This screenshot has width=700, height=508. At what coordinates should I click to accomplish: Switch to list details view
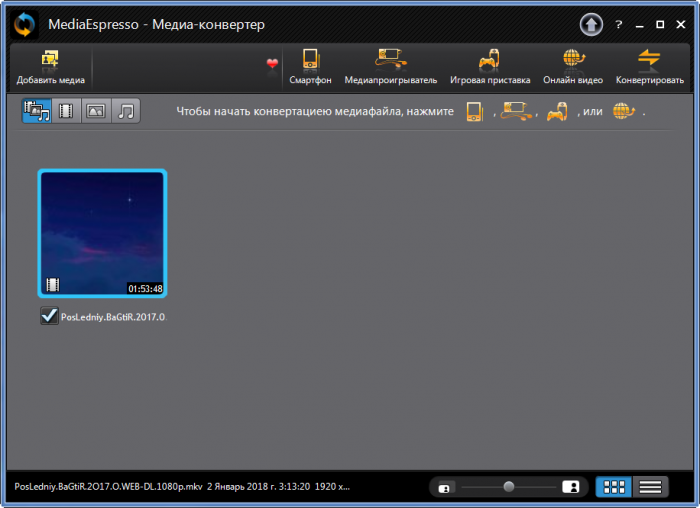click(650, 487)
